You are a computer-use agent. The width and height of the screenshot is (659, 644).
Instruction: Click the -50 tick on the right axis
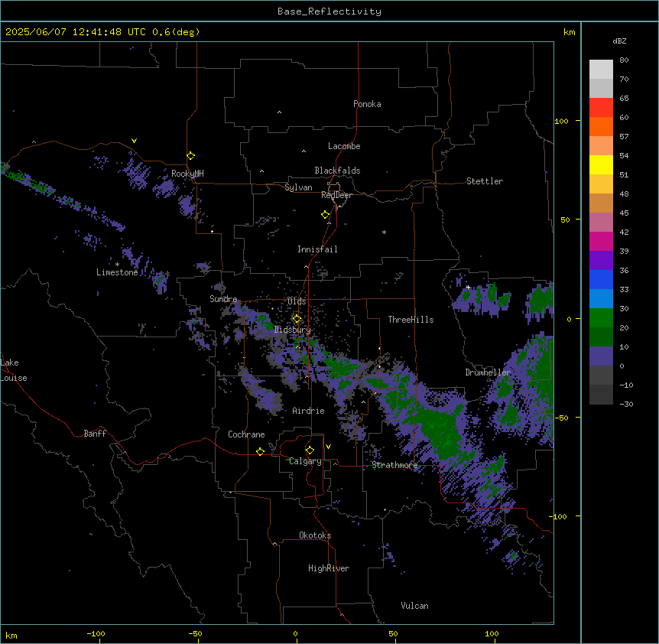561,418
